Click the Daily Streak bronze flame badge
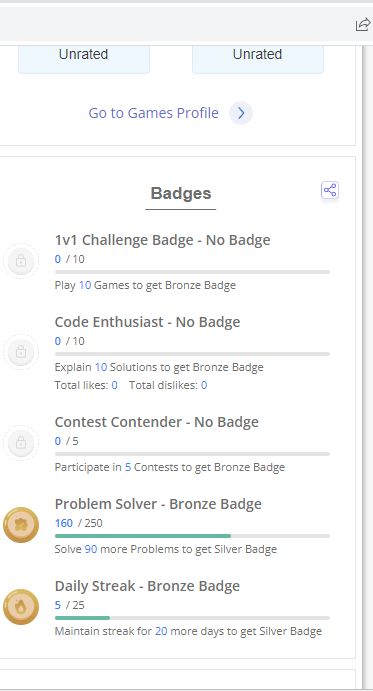The width and height of the screenshot is (373, 691). [21, 607]
